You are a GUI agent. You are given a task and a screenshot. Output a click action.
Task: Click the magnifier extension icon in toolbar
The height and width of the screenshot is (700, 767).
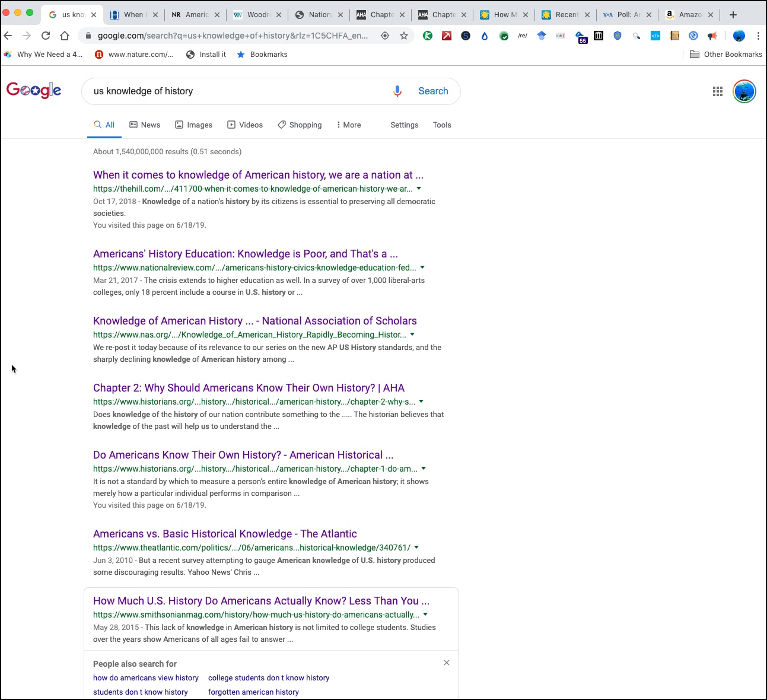click(636, 36)
